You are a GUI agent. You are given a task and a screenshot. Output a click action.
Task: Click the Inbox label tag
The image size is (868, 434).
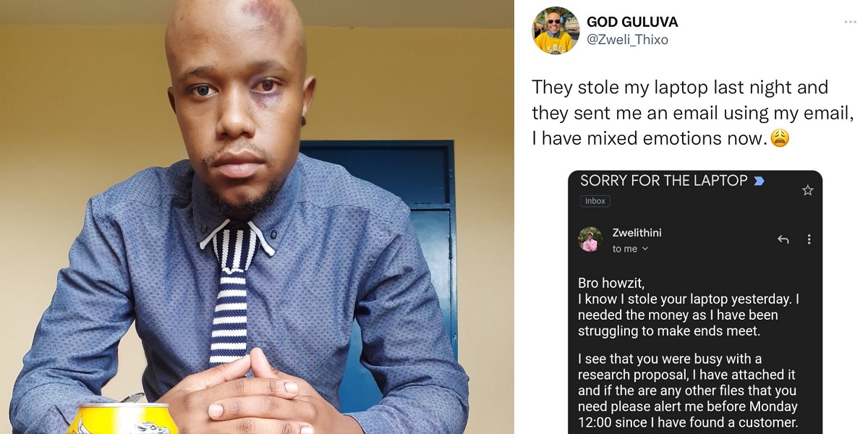pos(595,201)
